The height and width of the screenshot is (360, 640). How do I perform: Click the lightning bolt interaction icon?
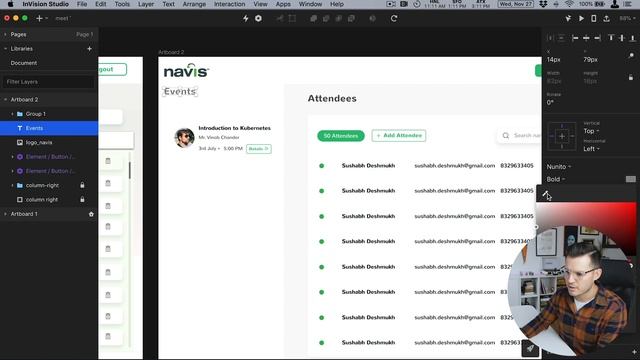pos(245,18)
